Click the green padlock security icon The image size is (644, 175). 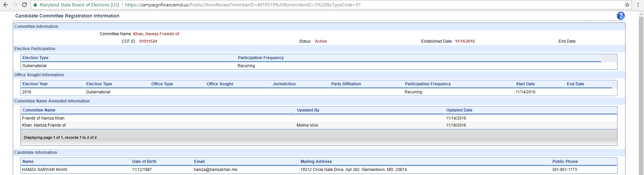[35, 5]
